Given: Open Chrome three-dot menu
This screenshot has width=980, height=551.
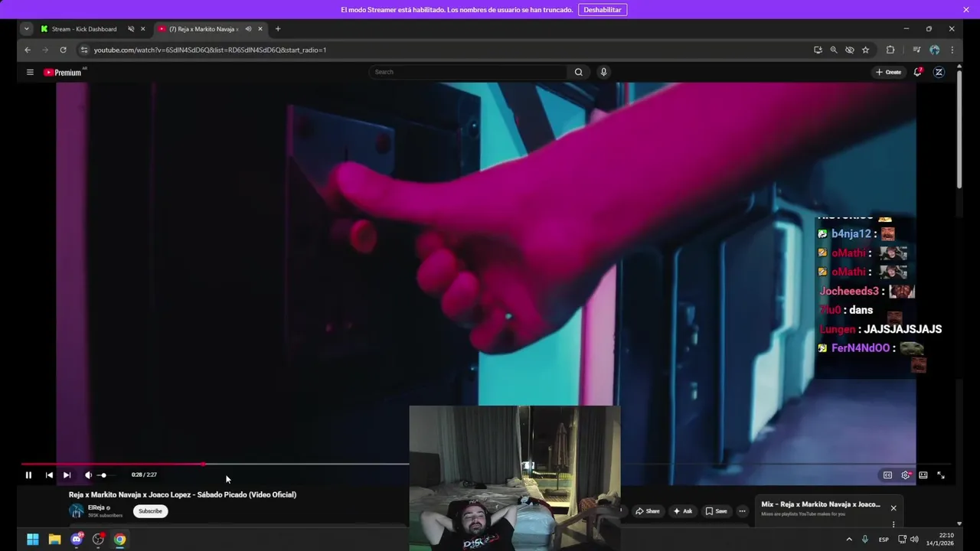Looking at the screenshot, I should tap(952, 50).
